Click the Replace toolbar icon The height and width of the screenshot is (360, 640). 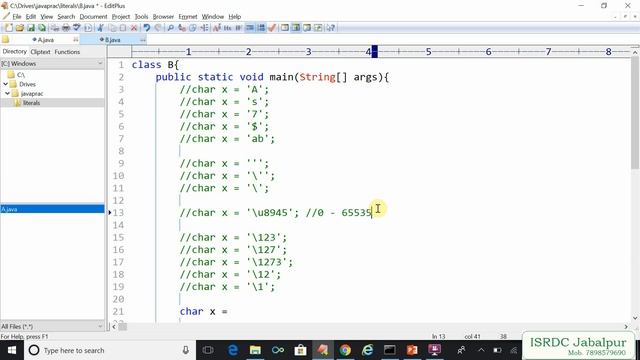[x=182, y=28]
